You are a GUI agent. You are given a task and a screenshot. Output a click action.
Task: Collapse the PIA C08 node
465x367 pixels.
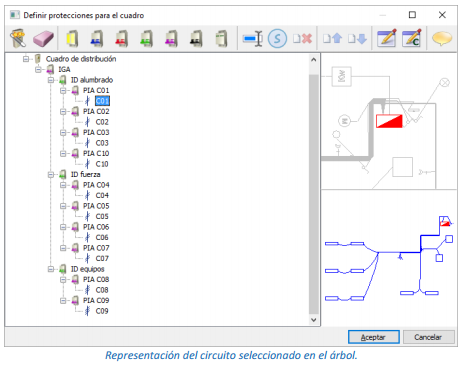click(63, 280)
